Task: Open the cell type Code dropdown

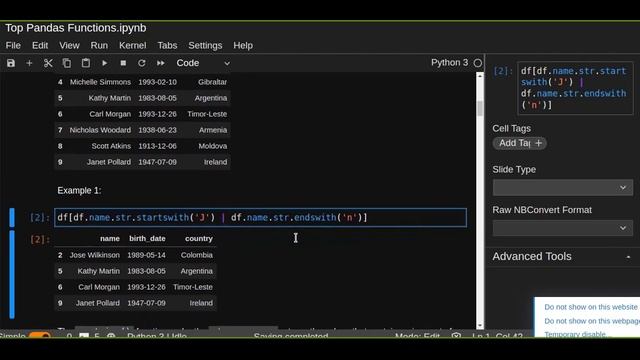Action: click(x=203, y=63)
